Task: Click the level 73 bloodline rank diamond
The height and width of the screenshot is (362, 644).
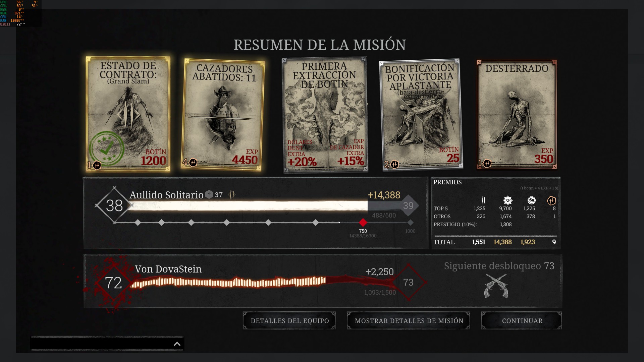Action: [x=408, y=282]
